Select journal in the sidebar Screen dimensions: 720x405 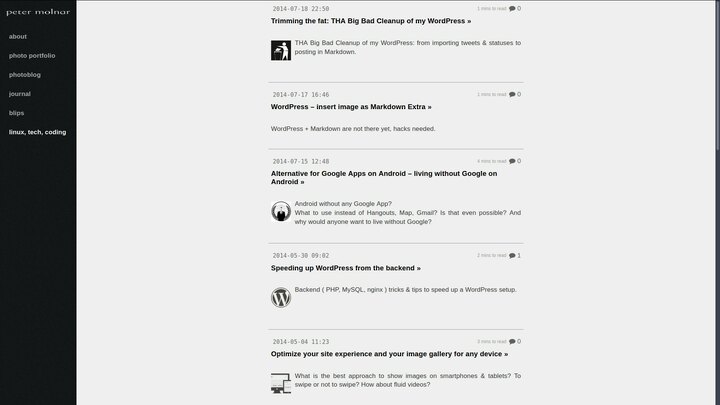[x=20, y=94]
